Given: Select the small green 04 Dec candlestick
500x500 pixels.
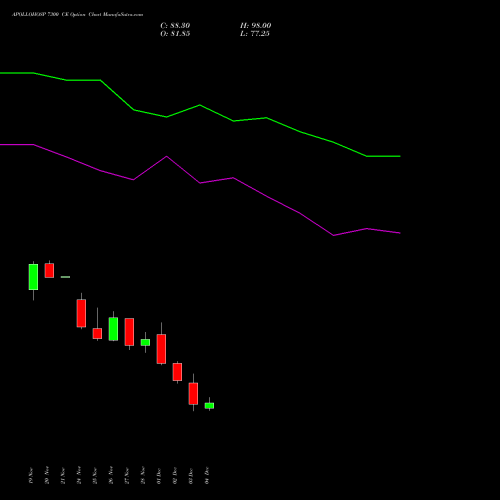Looking at the screenshot, I should (209, 406).
